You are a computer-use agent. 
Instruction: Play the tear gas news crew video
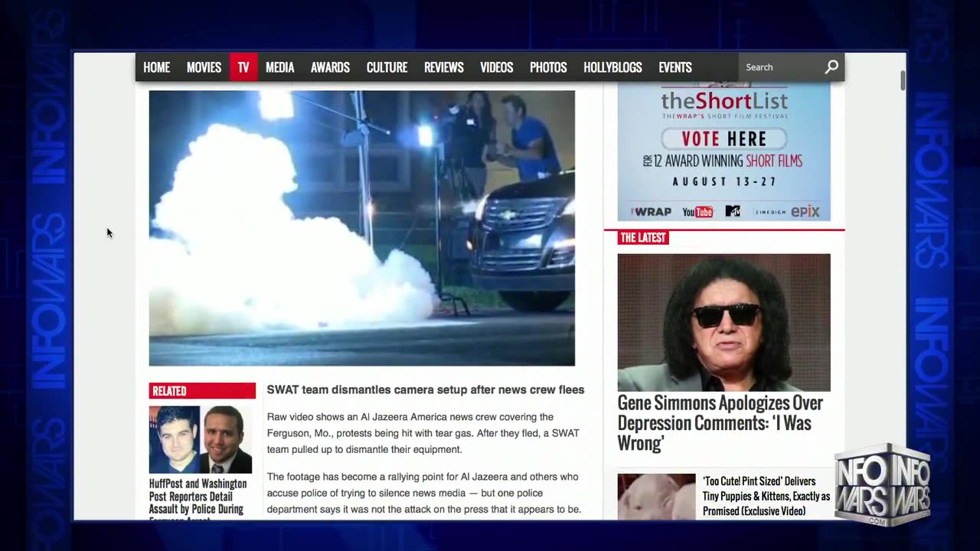(x=361, y=228)
